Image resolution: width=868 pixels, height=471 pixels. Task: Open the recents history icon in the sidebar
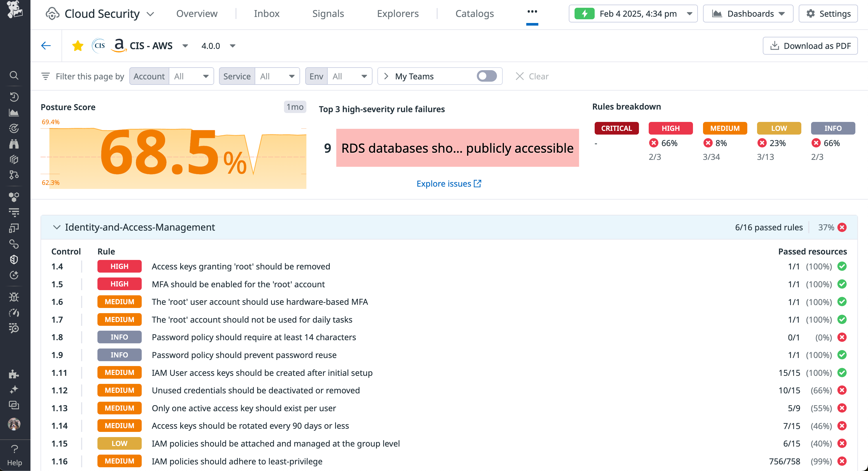tap(14, 97)
